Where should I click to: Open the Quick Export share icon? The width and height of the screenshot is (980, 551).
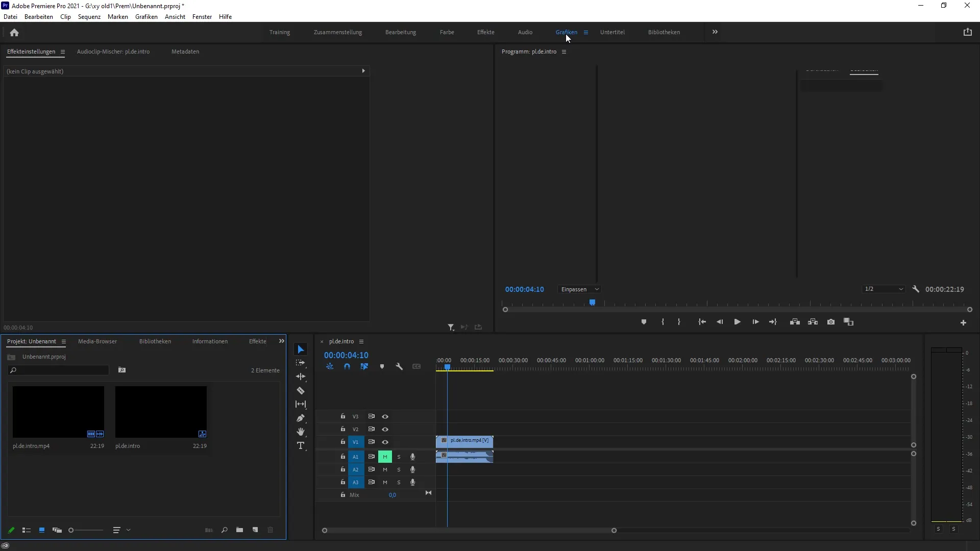point(967,32)
